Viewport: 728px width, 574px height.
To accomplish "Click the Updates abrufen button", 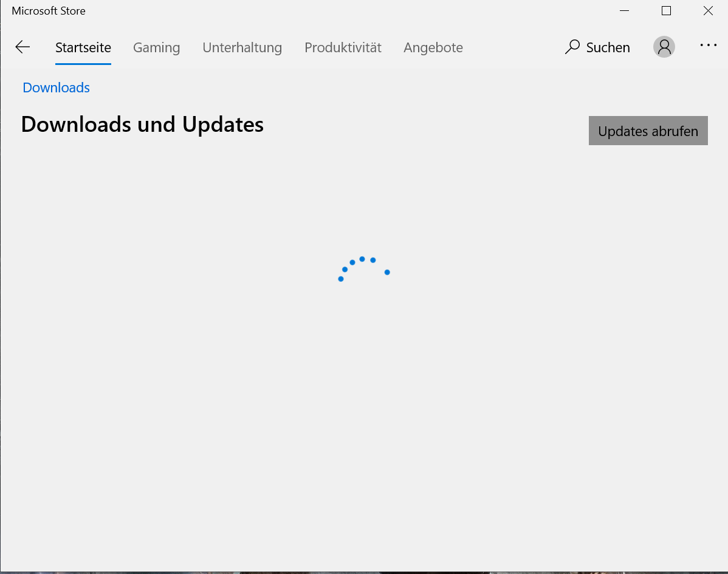I will coord(648,131).
